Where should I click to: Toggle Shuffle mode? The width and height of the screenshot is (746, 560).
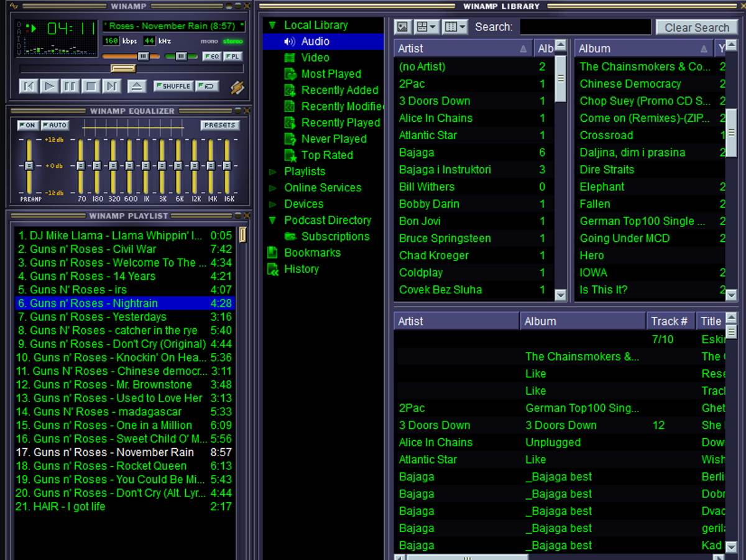point(173,86)
